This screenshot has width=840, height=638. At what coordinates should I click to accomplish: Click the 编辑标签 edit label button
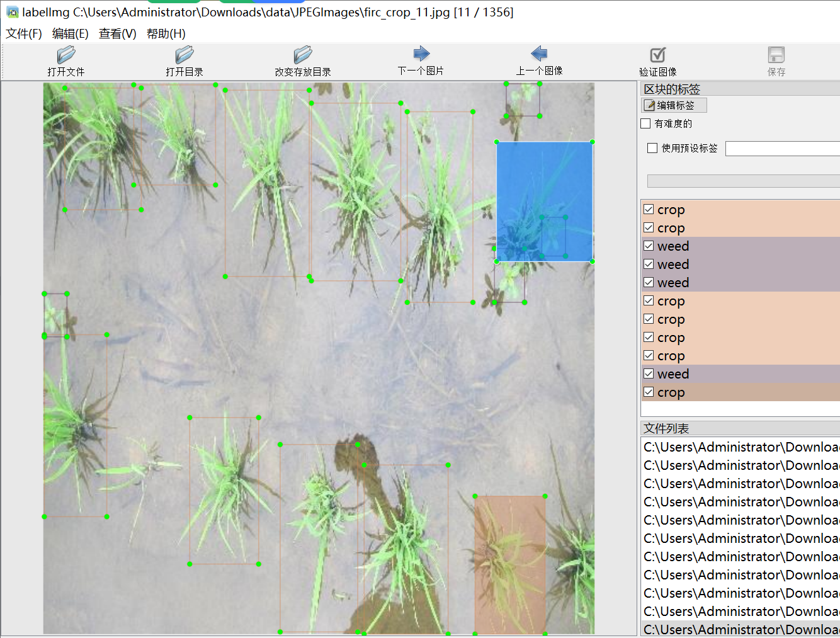pyautogui.click(x=674, y=105)
